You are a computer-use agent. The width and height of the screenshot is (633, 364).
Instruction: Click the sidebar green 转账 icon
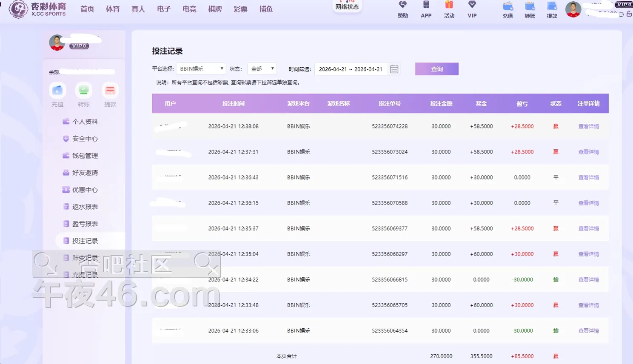(x=84, y=90)
